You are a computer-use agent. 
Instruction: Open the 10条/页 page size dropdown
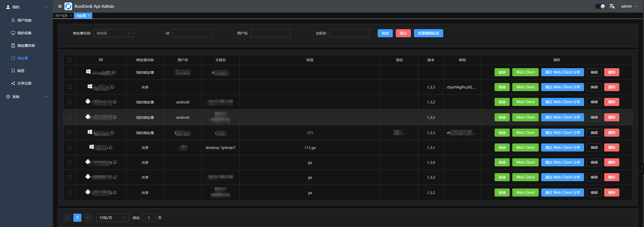[x=112, y=217]
